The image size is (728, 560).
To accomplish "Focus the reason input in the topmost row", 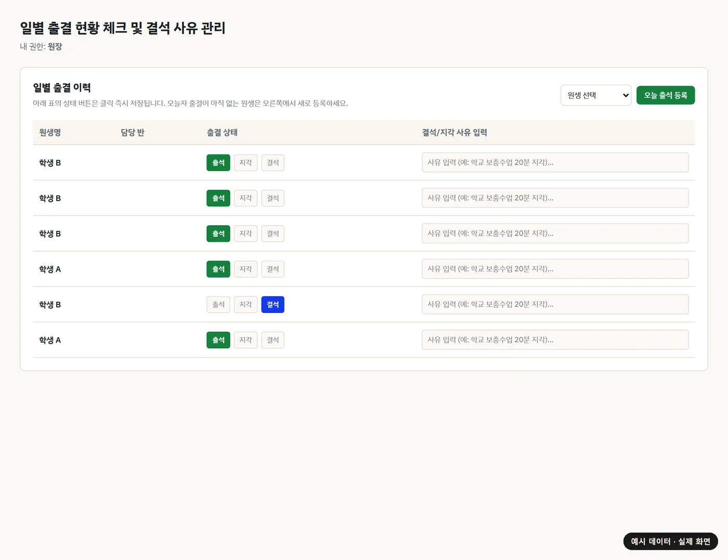I will tap(555, 162).
